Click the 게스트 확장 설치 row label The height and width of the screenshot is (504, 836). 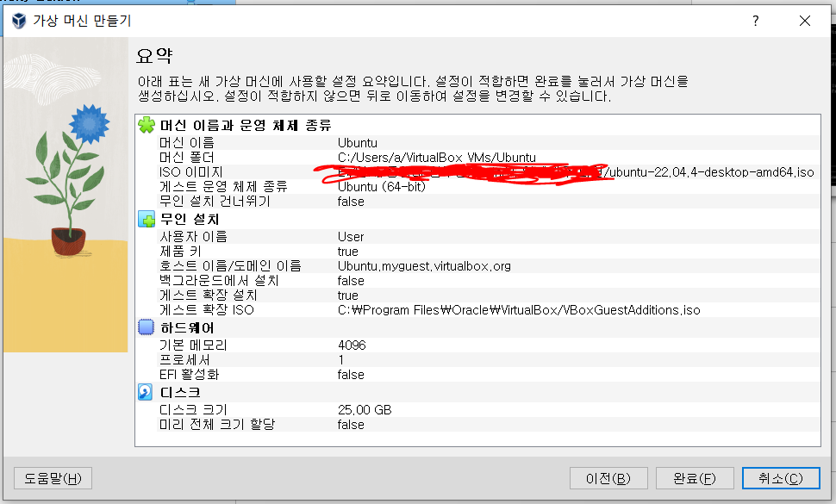tap(209, 296)
